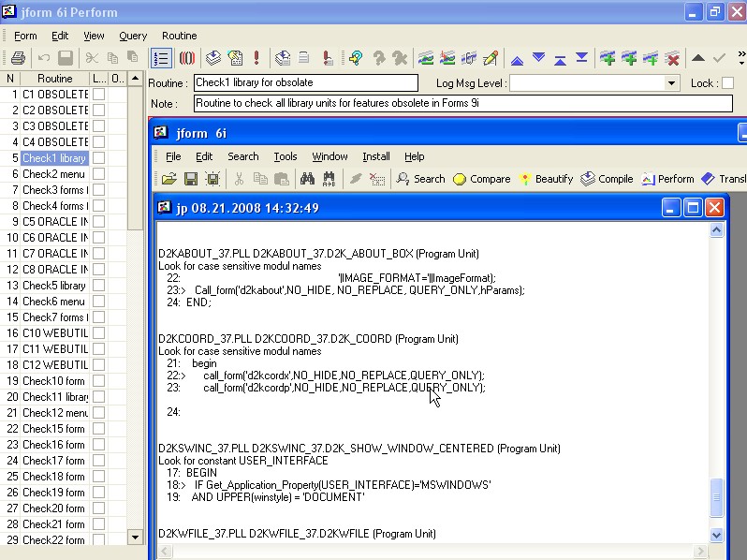Open the Query menu

point(133,36)
